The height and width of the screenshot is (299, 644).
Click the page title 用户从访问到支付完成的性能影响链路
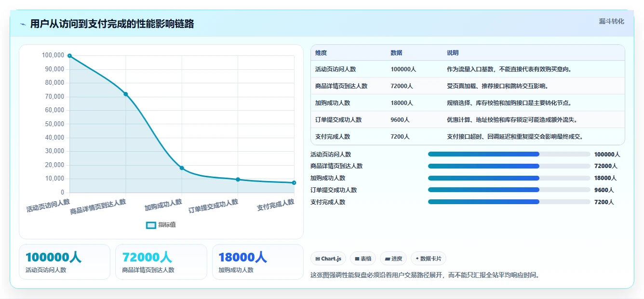pos(112,24)
